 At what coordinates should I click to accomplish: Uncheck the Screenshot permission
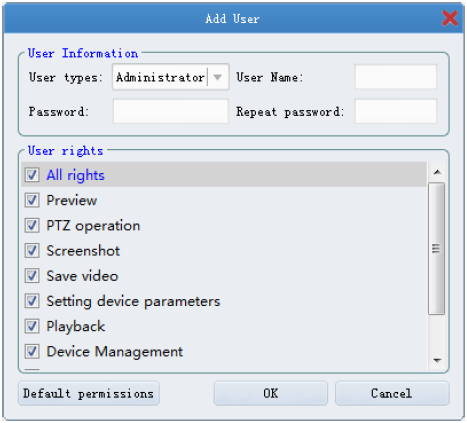tap(32, 251)
